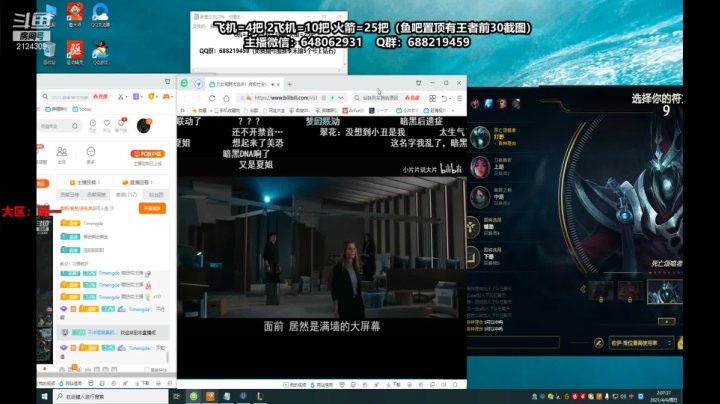Open bilibili browser hamburger menu

point(459,98)
